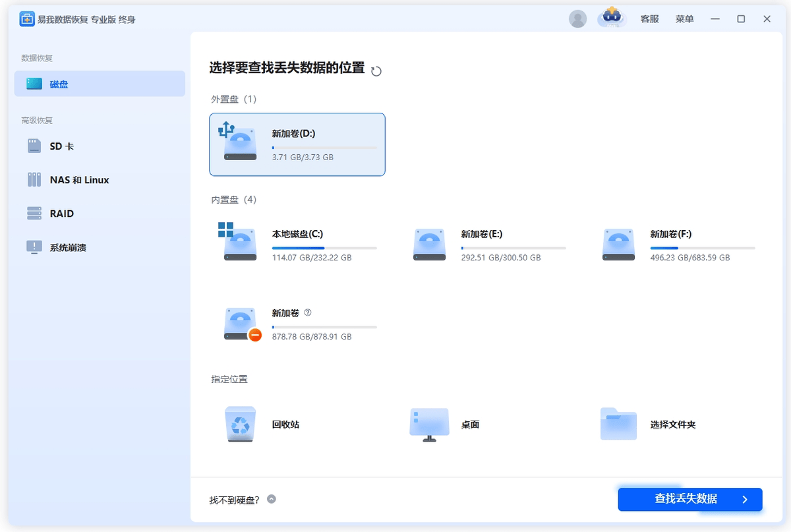This screenshot has height=532, width=791.
Task: Maximize the data recovery window
Action: pos(741,19)
